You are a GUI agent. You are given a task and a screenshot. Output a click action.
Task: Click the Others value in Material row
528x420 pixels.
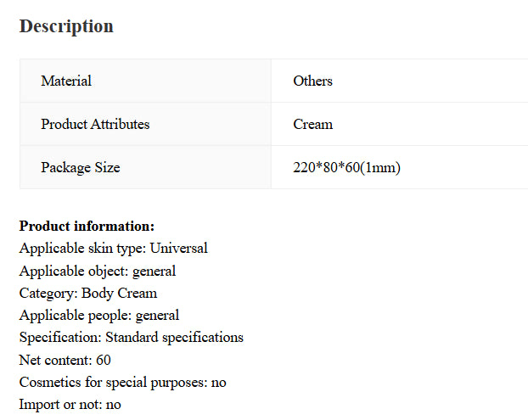[312, 81]
